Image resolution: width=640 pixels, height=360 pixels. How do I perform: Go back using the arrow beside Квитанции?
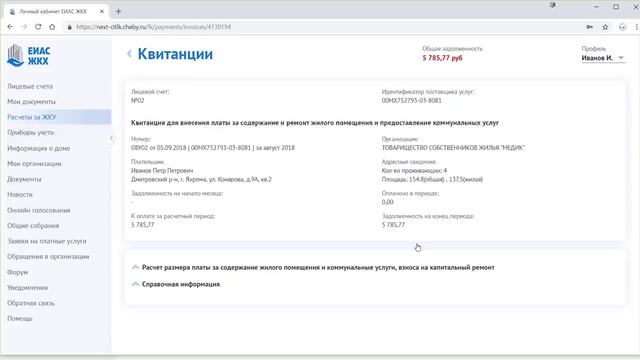129,53
